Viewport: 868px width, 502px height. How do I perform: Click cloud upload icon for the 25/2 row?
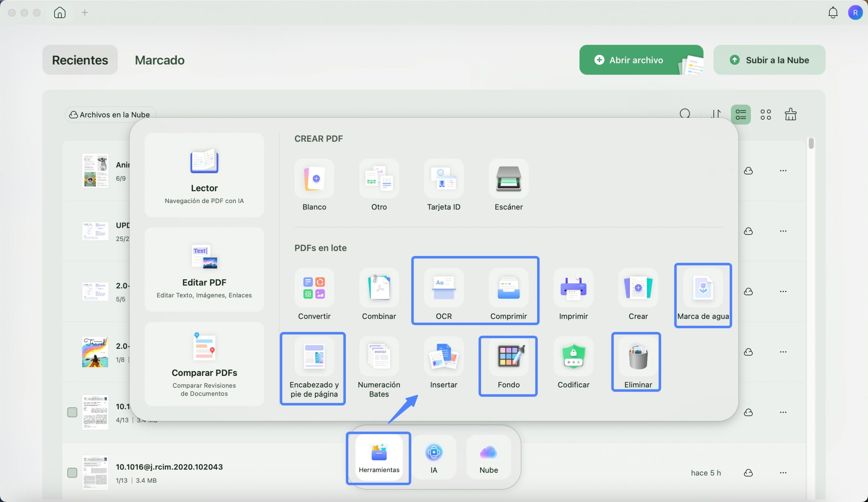pyautogui.click(x=748, y=231)
